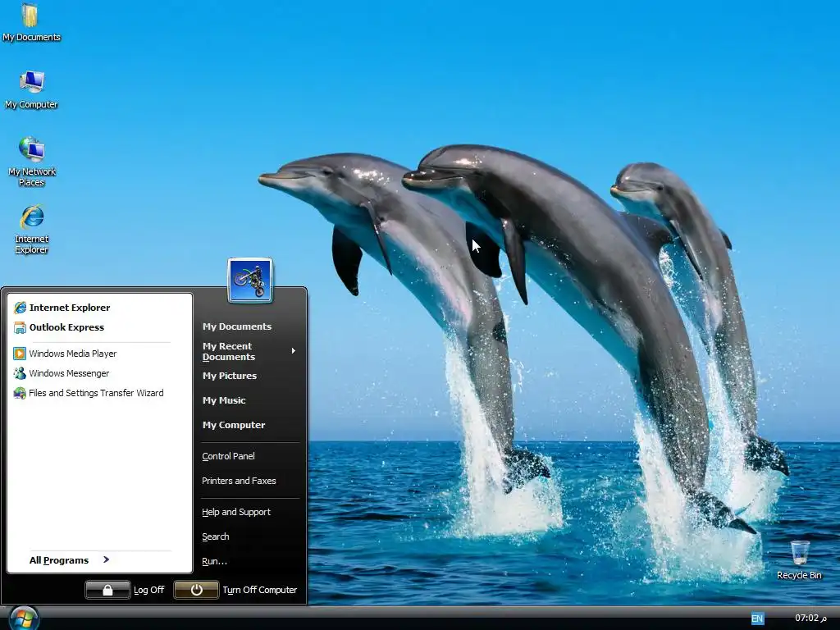840x630 pixels.
Task: Select the Internet Explorer desktop icon
Action: click(32, 229)
